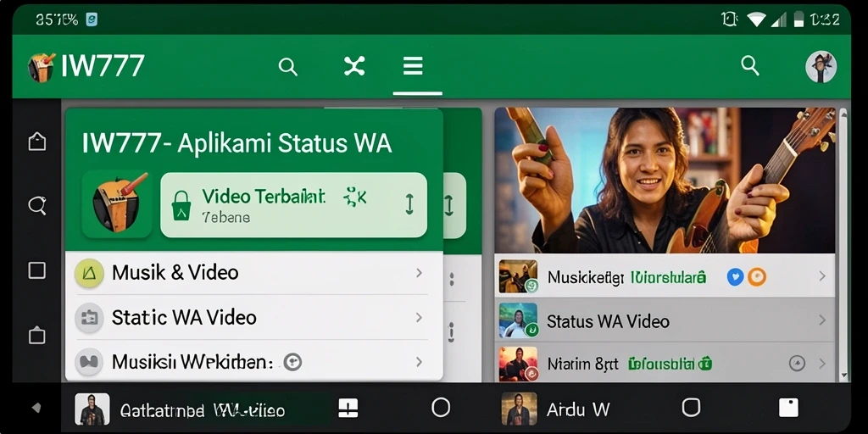Click the right panel vertical scrollbar
The width and height of the screenshot is (868, 434).
pos(843,244)
